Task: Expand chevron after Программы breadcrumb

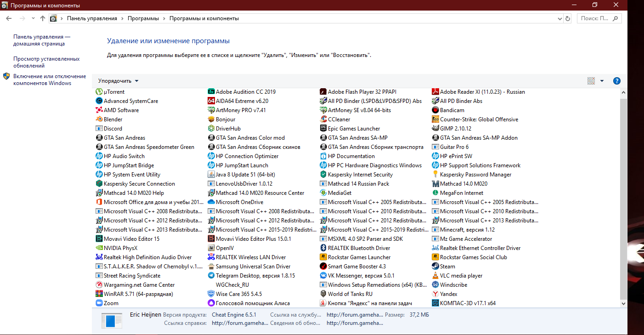Action: [x=164, y=18]
